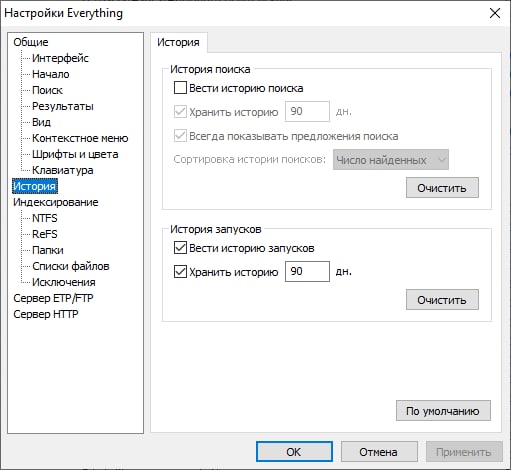Screen dimensions: 511x470
Task: Open Сервер HTTP settings
Action: [46, 314]
